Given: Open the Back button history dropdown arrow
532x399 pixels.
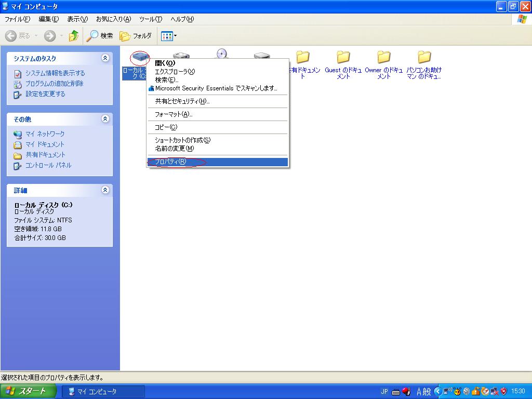Looking at the screenshot, I should click(x=36, y=36).
